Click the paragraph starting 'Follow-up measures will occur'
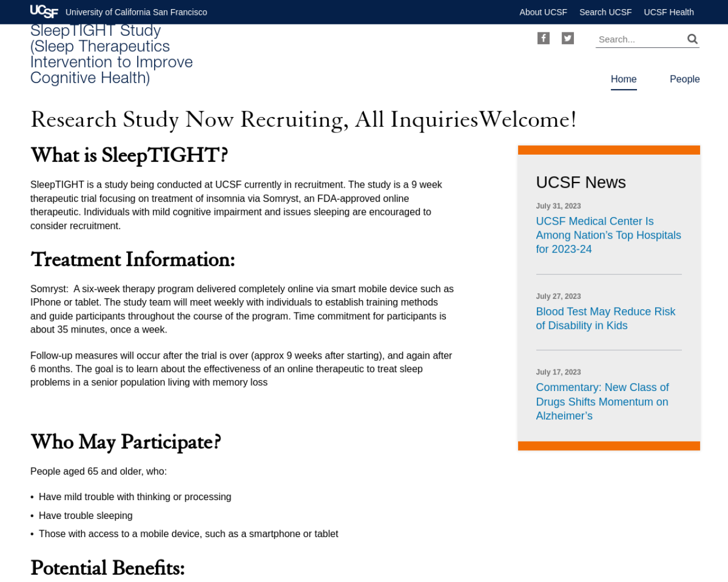The height and width of the screenshot is (582, 728). tap(241, 369)
